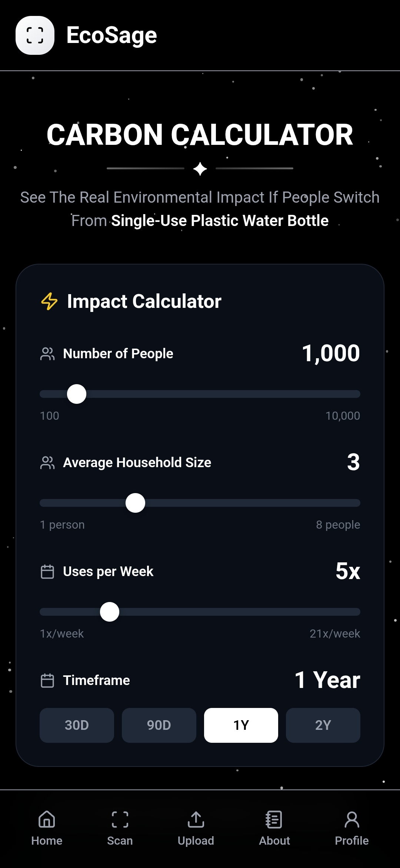The width and height of the screenshot is (400, 868).
Task: Open the Scan tab
Action: (x=120, y=828)
